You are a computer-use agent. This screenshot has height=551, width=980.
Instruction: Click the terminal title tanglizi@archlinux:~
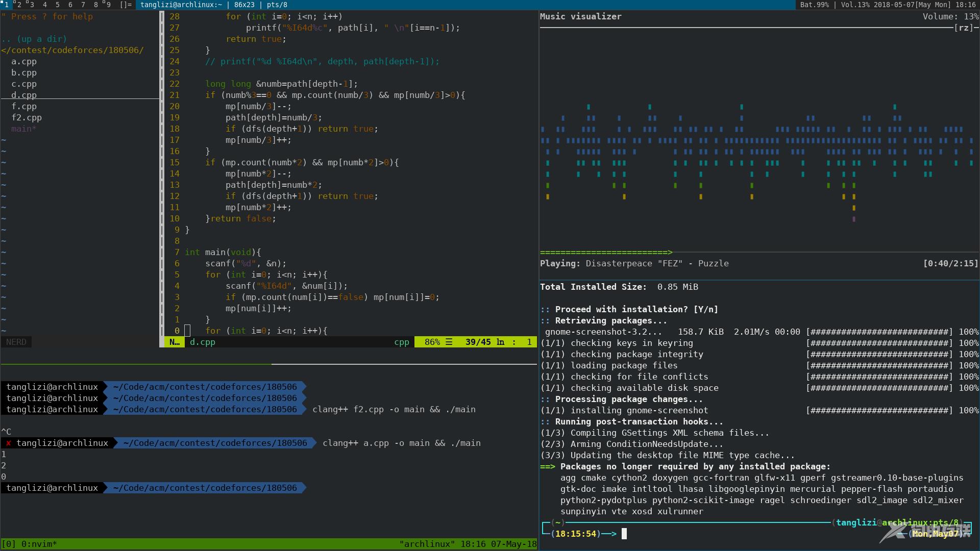pos(181,5)
